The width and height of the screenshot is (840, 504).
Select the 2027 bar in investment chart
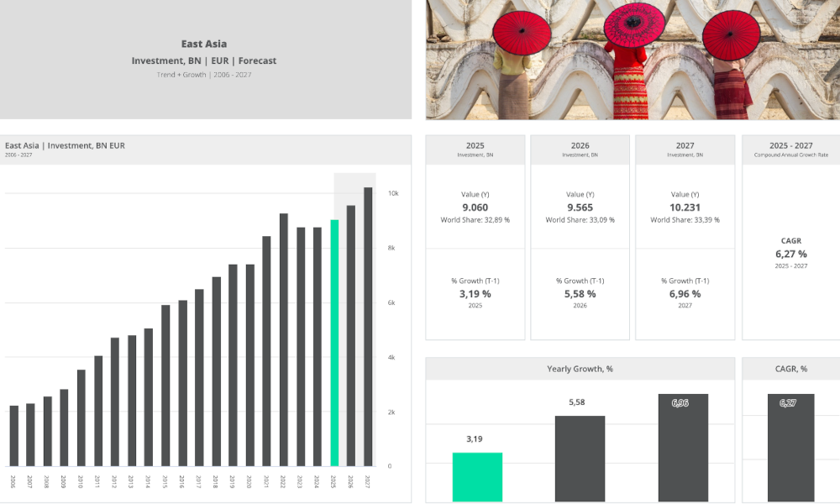point(368,326)
